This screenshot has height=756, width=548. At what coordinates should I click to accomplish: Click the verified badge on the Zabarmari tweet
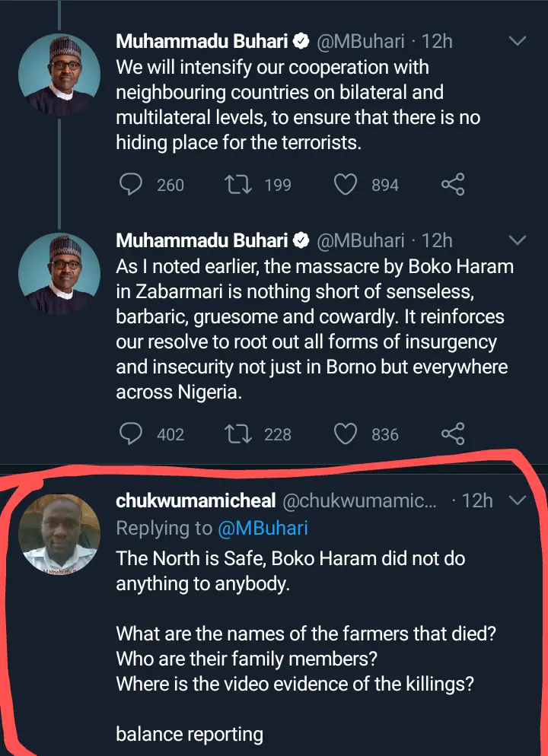point(301,241)
